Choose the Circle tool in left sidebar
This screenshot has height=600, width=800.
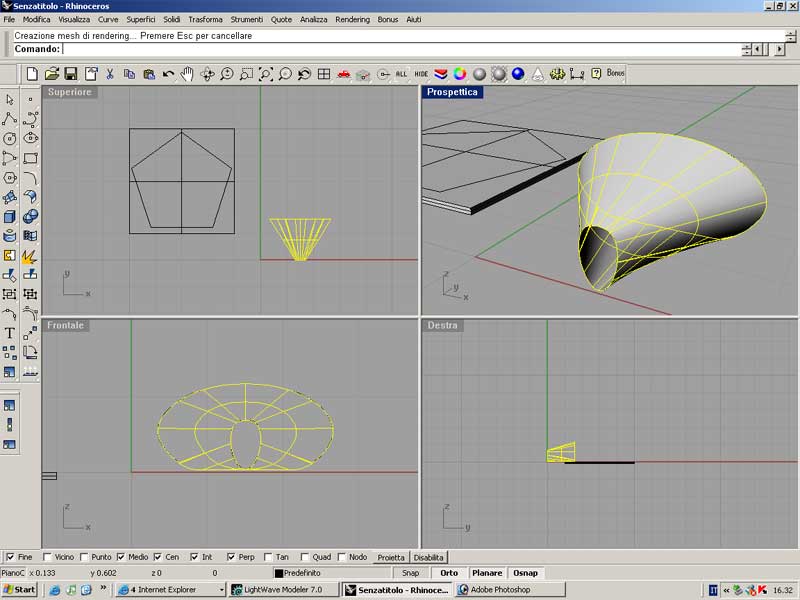[10, 138]
